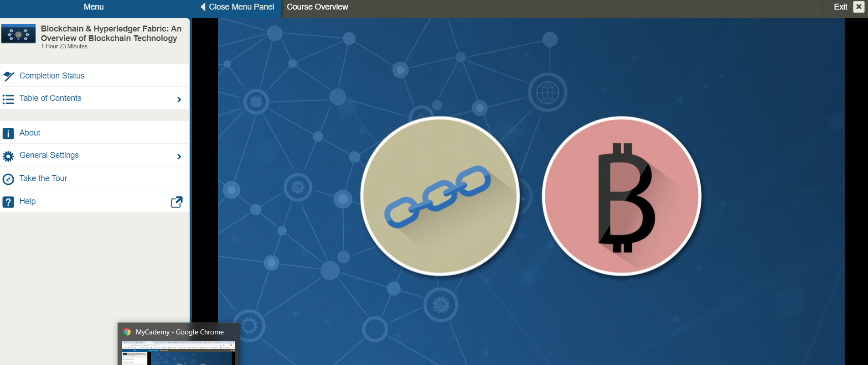This screenshot has height=365, width=868.
Task: Select the Menu header tab
Action: (93, 7)
